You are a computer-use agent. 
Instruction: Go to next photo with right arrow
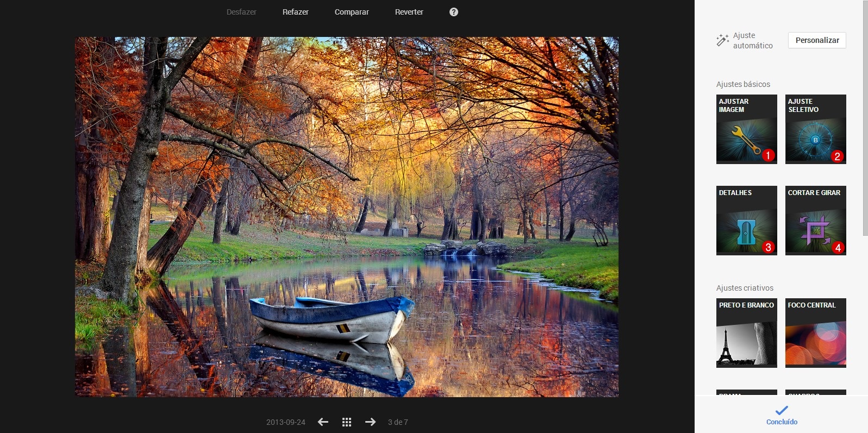coord(370,422)
